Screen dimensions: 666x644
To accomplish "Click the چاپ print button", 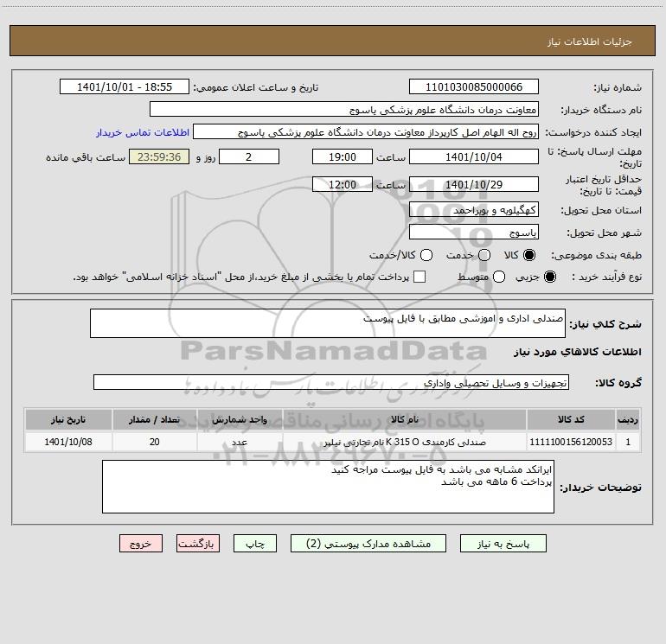I will pyautogui.click(x=255, y=544).
